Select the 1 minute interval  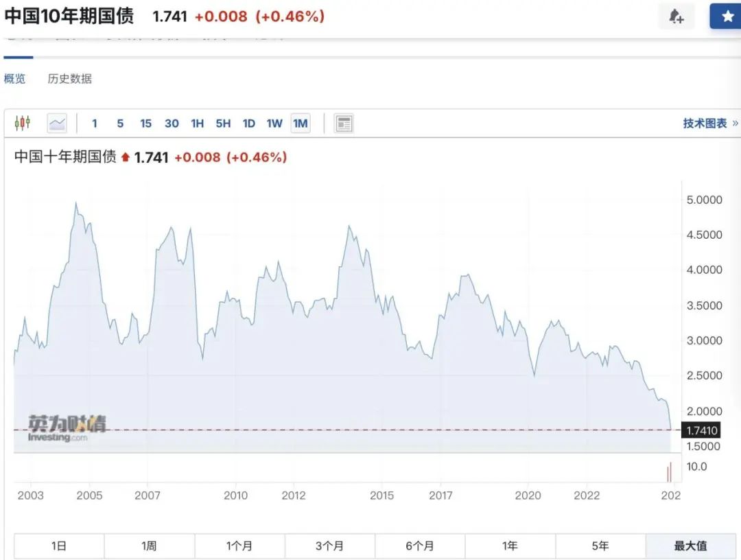tap(95, 124)
